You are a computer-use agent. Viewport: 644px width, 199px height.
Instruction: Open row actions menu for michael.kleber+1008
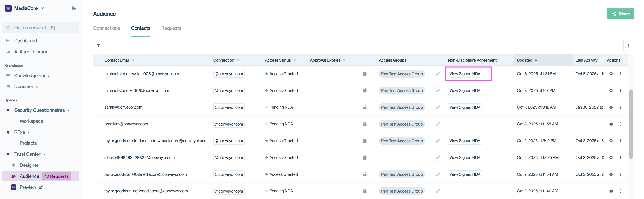[620, 90]
